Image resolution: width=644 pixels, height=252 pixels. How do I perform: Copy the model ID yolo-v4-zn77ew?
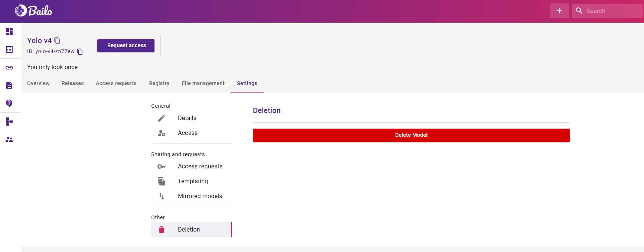point(80,52)
